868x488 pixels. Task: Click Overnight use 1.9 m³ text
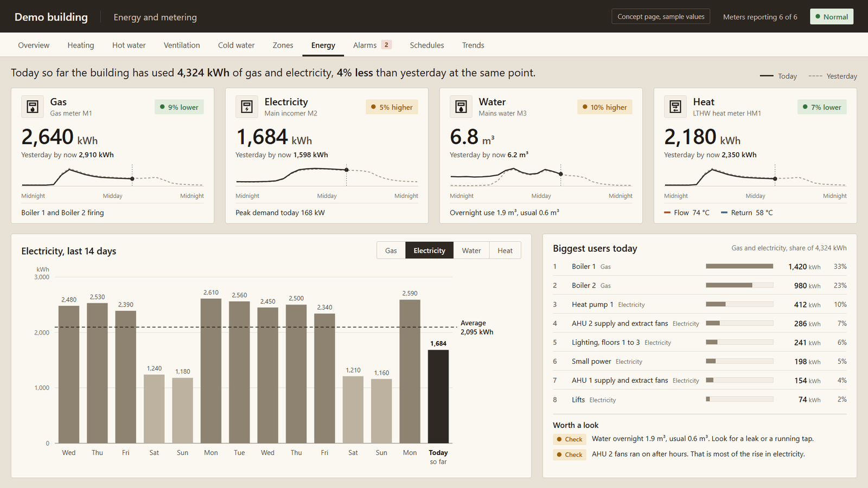pyautogui.click(x=505, y=213)
